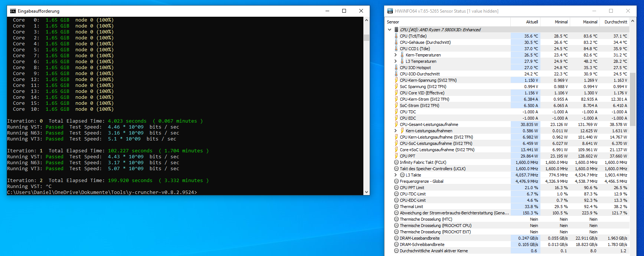This screenshot has width=644, height=256.
Task: Click the Frequenzgrenze - Global clock icon
Action: point(396,181)
